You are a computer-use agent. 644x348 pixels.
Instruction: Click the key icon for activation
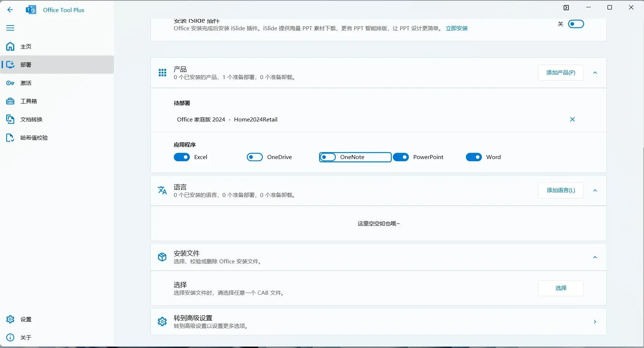click(10, 83)
